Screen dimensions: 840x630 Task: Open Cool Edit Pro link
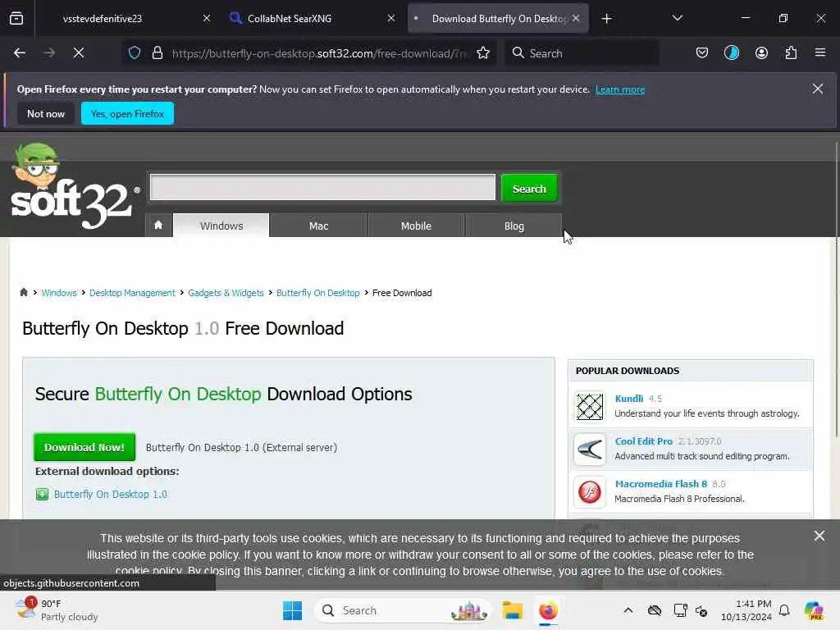tap(643, 441)
